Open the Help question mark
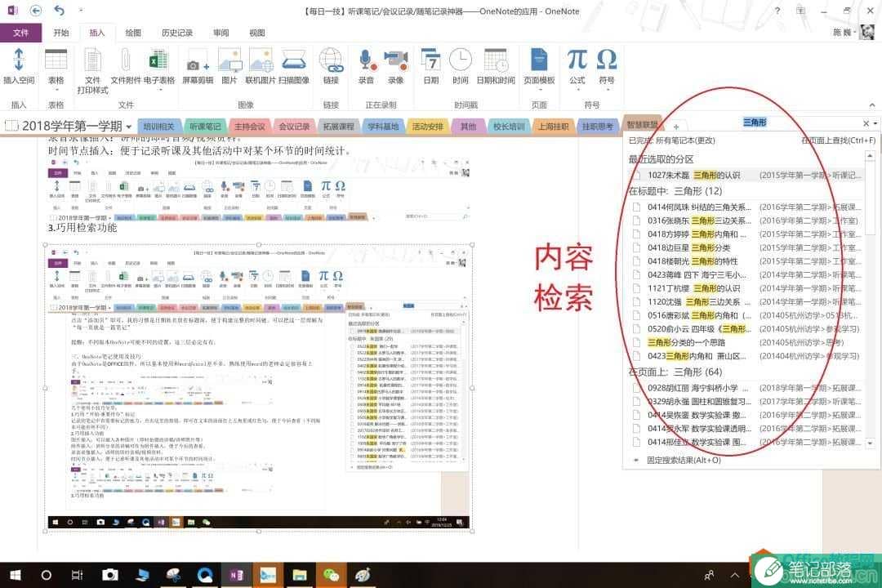 point(777,11)
